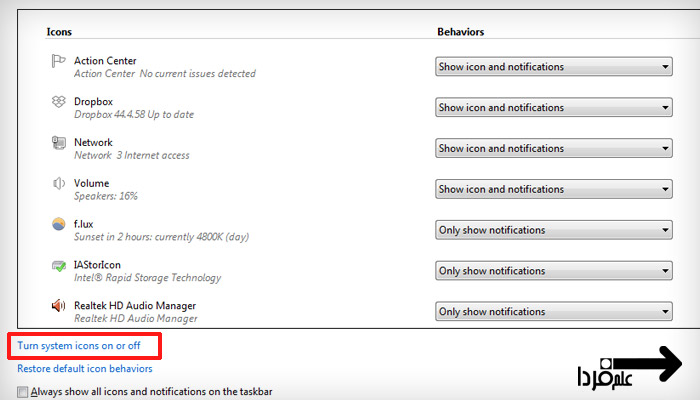This screenshot has height=400, width=700.
Task: Click the Behaviors column header
Action: pos(461,32)
